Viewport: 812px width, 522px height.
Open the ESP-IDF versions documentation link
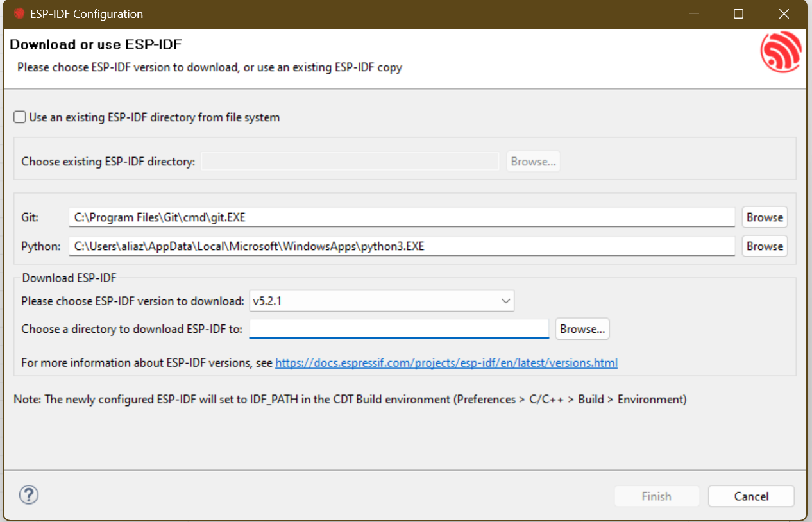click(x=446, y=363)
